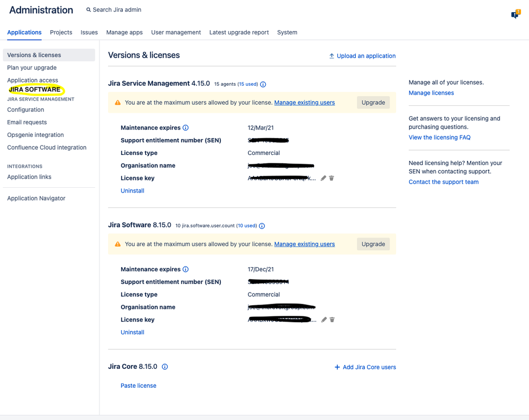Open the Manage apps tab
This screenshot has height=420, width=529.
(x=124, y=32)
